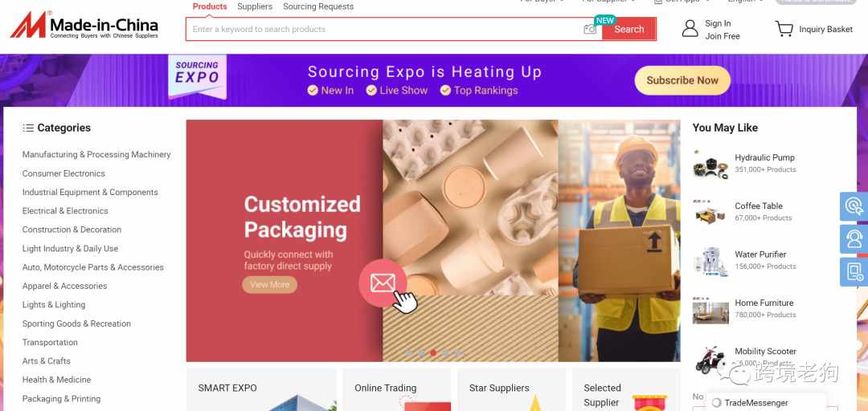This screenshot has height=411, width=868.
Task: Open the TradeMessenger chat bar
Action: click(x=766, y=403)
